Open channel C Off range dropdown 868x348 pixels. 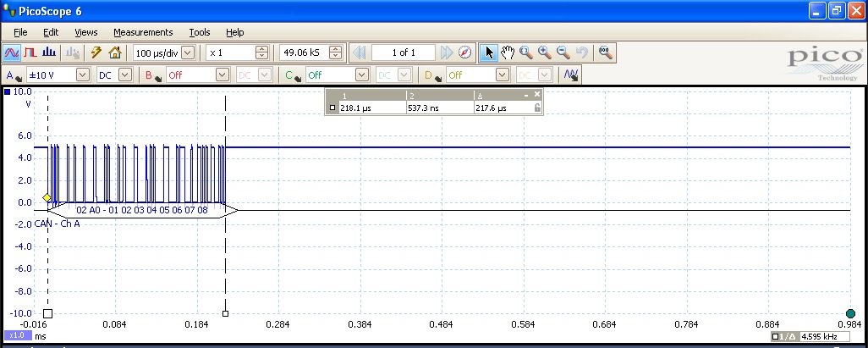[362, 75]
